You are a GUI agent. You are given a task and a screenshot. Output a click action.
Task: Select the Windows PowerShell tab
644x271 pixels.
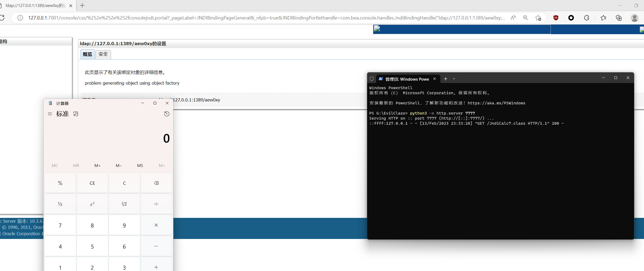point(406,79)
